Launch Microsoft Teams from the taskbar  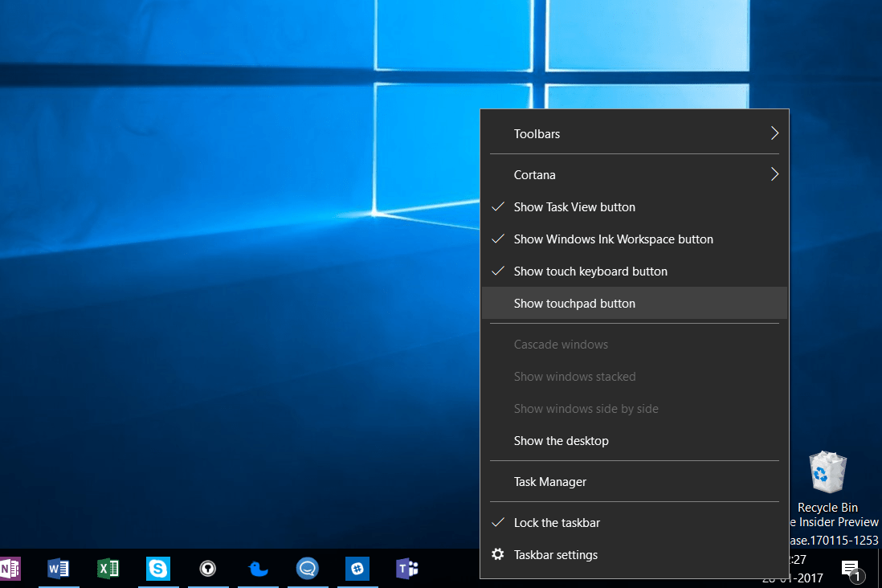(407, 569)
